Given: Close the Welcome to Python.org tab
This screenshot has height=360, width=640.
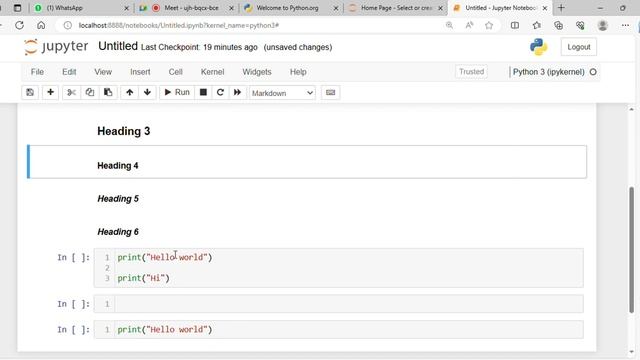Looking at the screenshot, I should (x=336, y=8).
